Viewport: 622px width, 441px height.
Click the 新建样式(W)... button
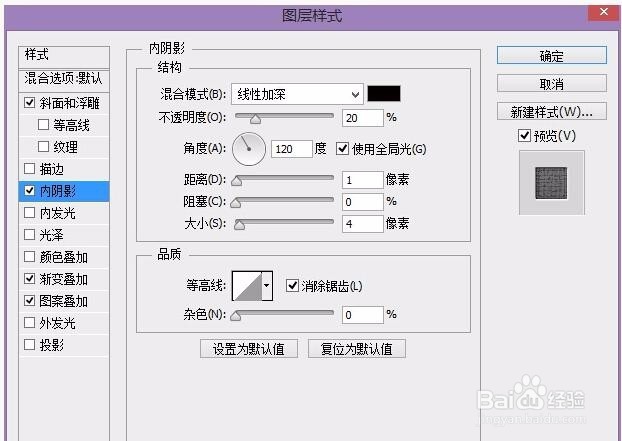tap(552, 111)
